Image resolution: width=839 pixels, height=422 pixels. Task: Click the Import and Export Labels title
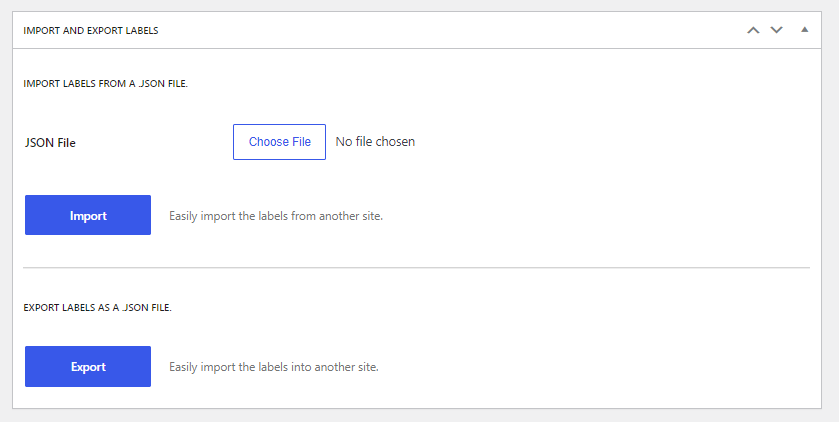point(90,30)
